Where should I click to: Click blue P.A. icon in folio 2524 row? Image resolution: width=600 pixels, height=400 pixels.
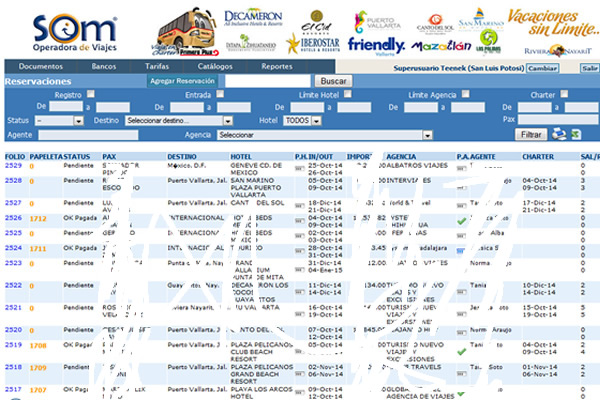click(x=461, y=251)
